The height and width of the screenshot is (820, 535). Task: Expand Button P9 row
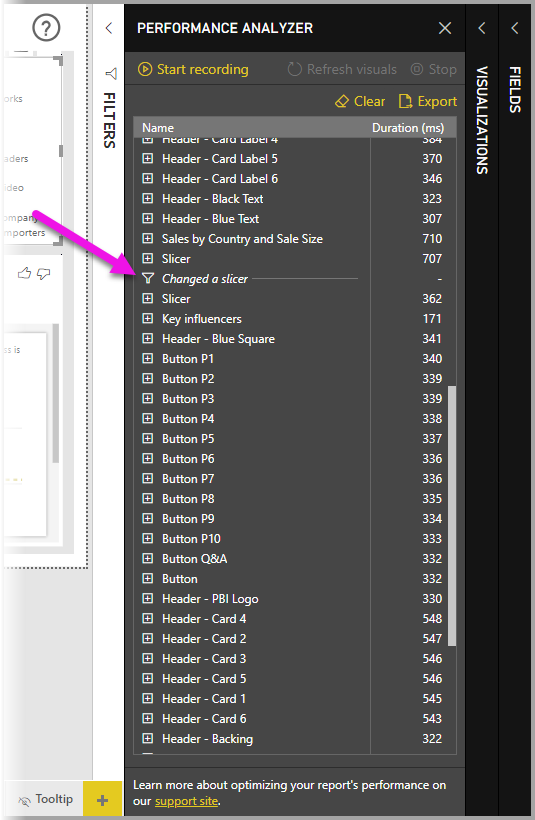(148, 519)
